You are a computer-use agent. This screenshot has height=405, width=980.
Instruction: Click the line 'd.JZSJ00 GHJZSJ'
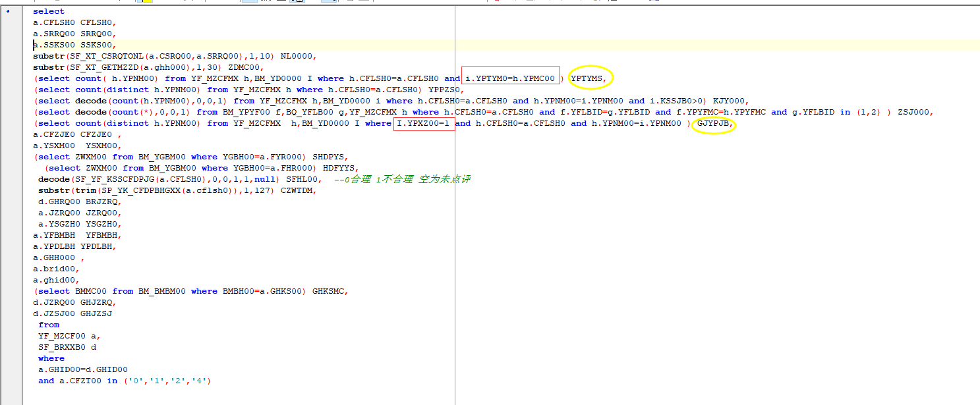(x=72, y=313)
